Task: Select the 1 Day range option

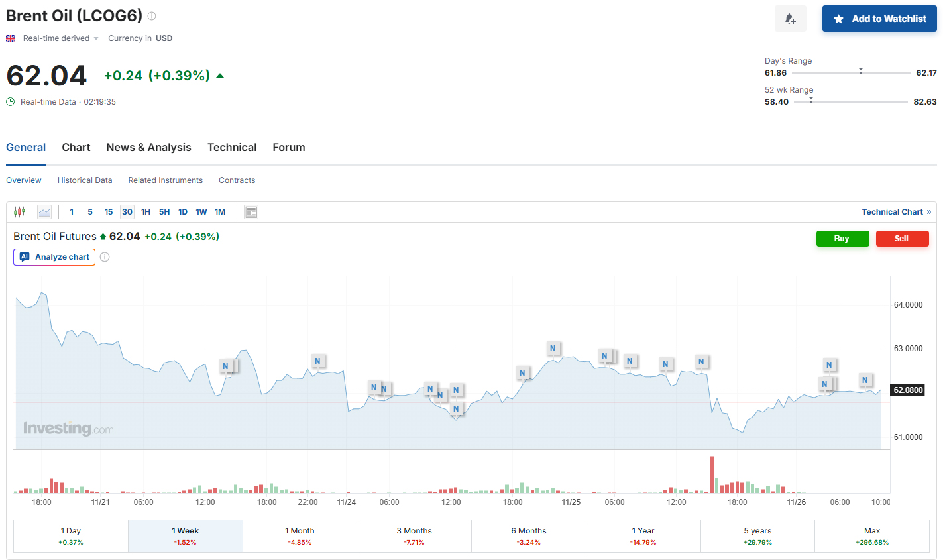Action: pos(71,535)
